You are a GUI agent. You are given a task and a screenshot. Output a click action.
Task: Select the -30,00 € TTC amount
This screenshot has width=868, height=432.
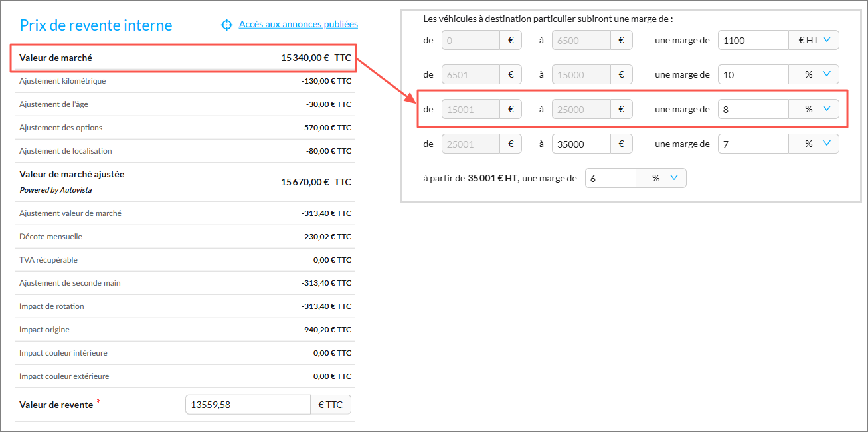(328, 104)
